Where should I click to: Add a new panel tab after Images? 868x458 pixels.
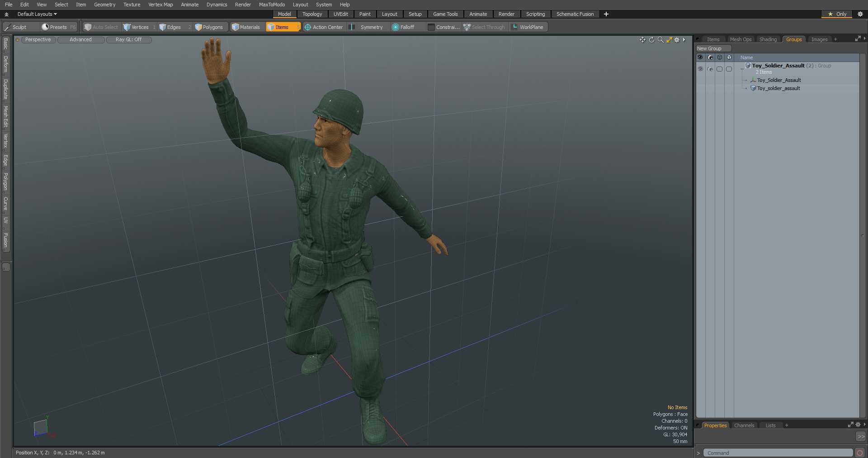835,39
